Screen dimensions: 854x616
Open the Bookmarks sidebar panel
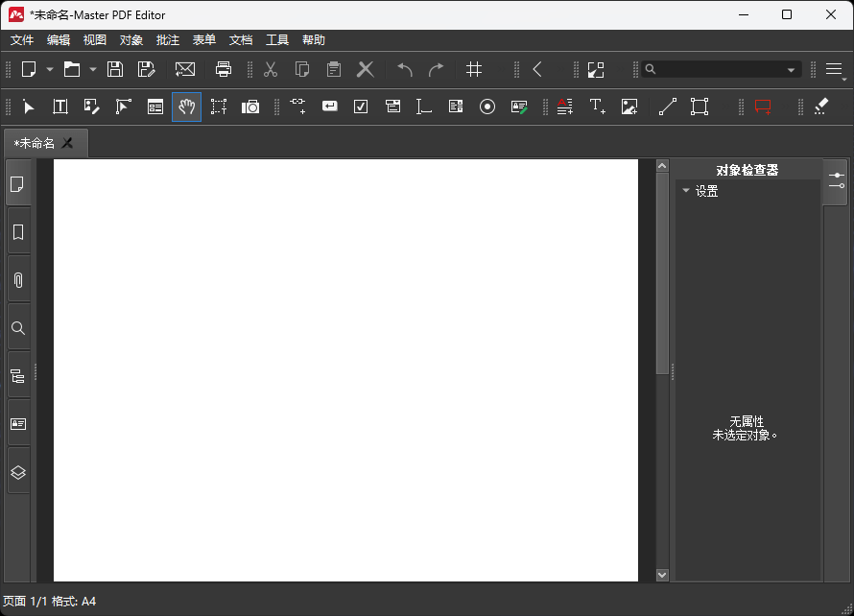pyautogui.click(x=17, y=231)
